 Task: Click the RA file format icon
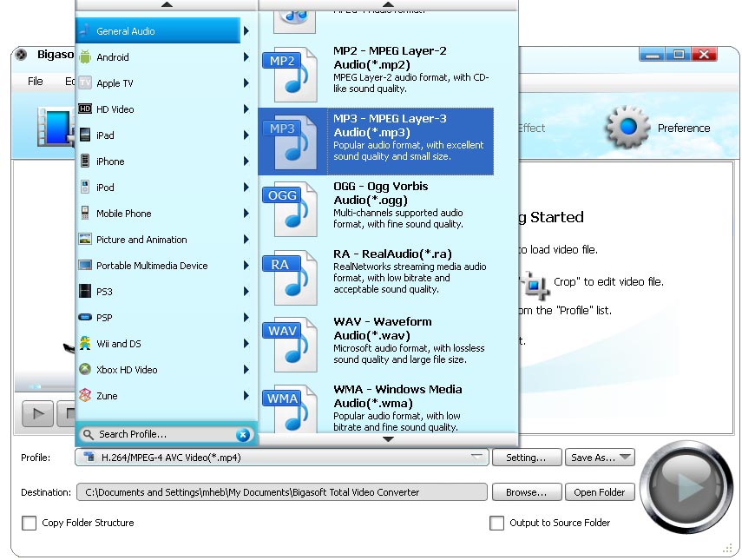pyautogui.click(x=289, y=278)
